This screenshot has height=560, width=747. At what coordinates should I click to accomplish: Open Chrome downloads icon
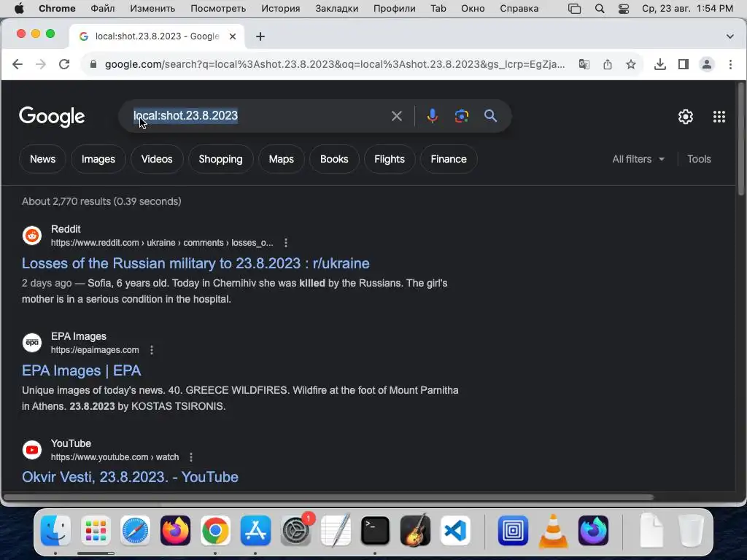[x=659, y=64]
